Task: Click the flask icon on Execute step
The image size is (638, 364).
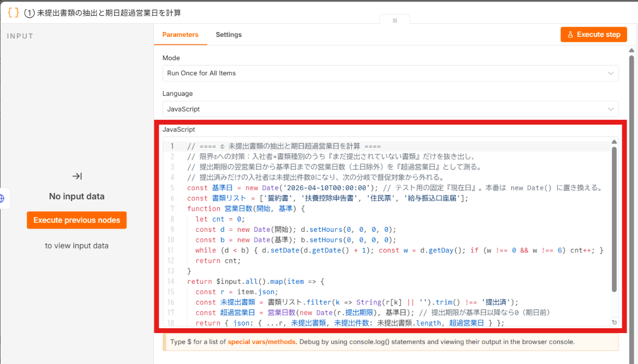Action: click(570, 35)
